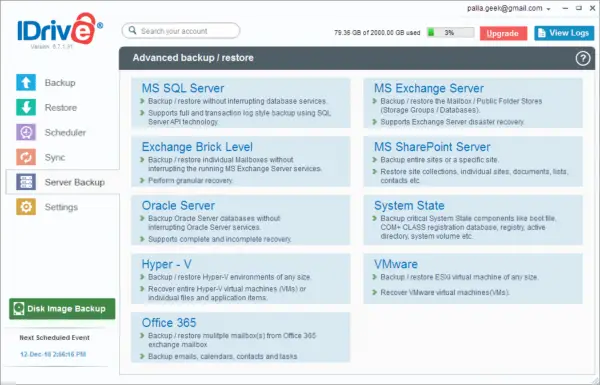Click 'Backup emails, calendars, contacts and tasks' text
This screenshot has height=385, width=600.
(223, 356)
